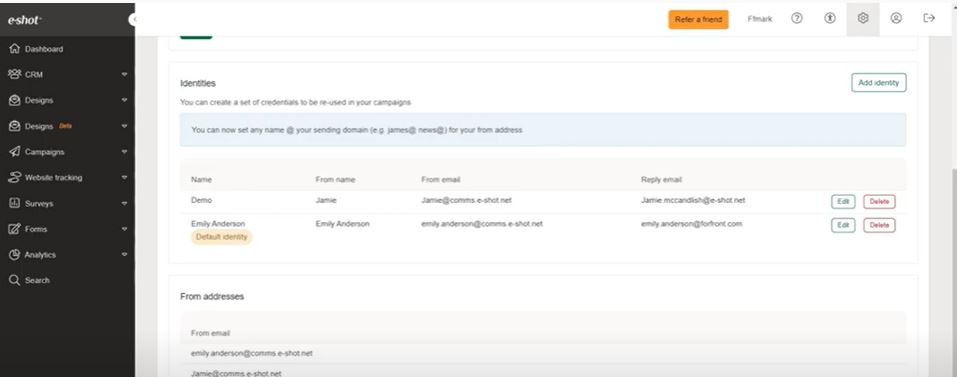Click the Refer a friend button
957x377 pixels.
[698, 20]
